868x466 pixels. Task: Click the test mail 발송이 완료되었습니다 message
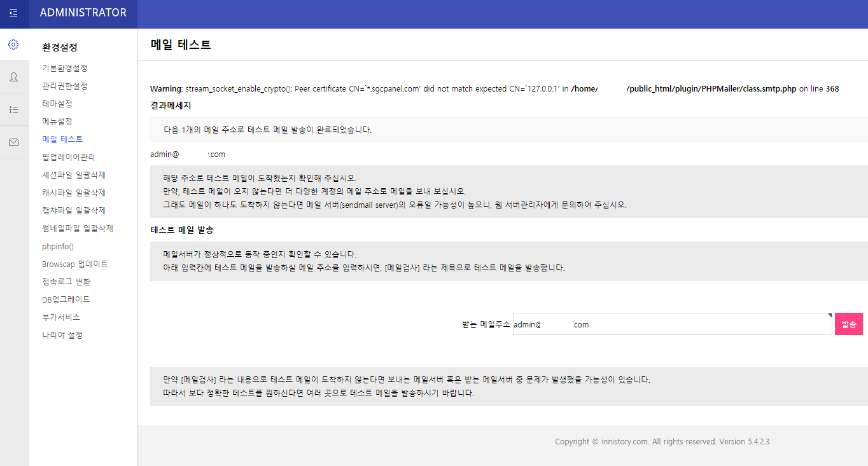[267, 130]
